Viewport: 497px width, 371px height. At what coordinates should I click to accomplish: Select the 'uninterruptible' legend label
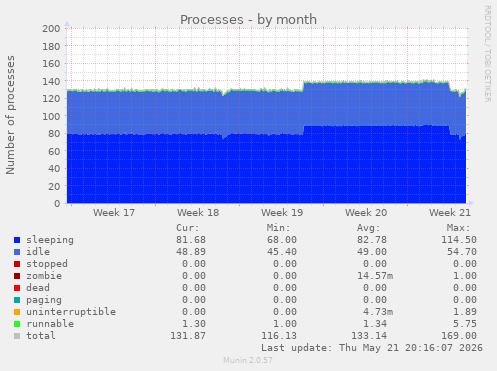[71, 312]
